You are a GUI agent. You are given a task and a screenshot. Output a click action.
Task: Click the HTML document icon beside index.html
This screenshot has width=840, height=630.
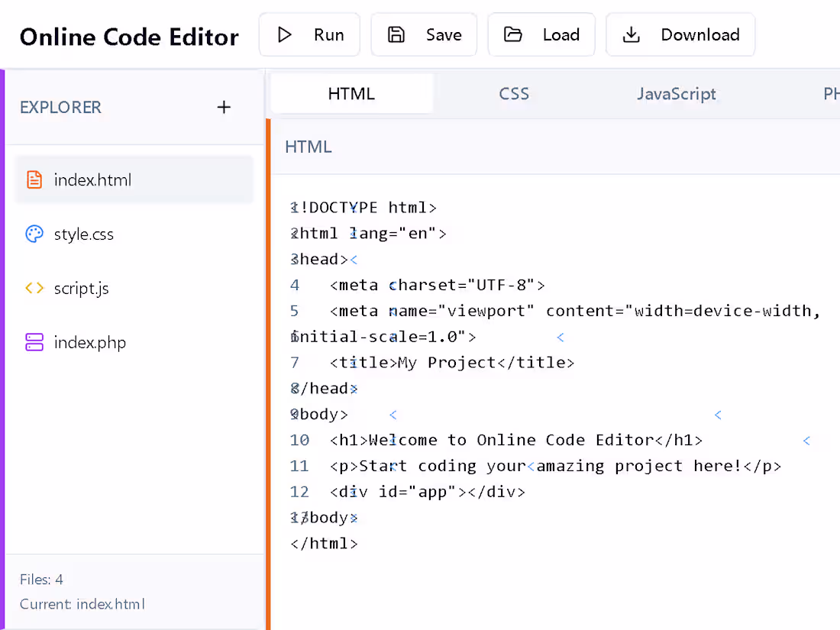pos(34,179)
